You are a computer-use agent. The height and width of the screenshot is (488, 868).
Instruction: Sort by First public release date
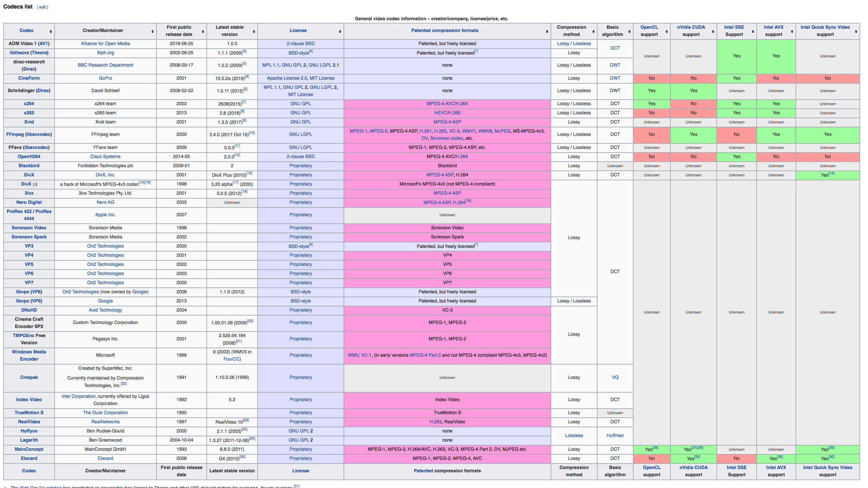(x=203, y=31)
